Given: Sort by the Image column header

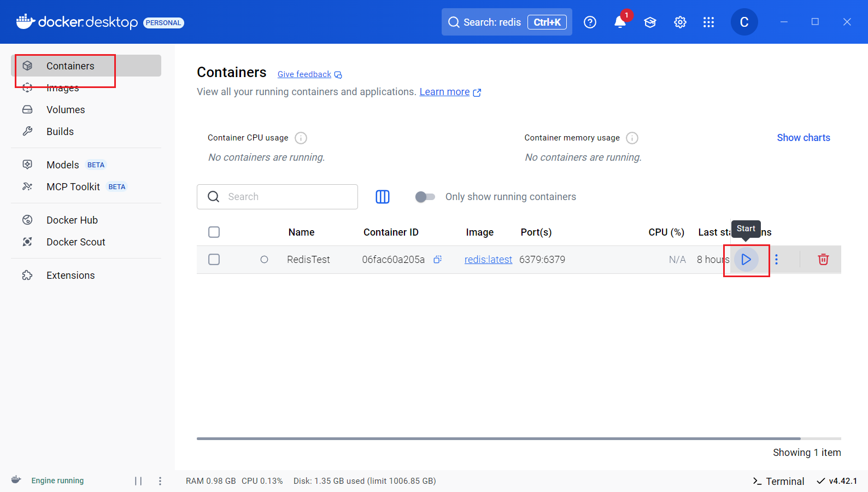Looking at the screenshot, I should [479, 232].
